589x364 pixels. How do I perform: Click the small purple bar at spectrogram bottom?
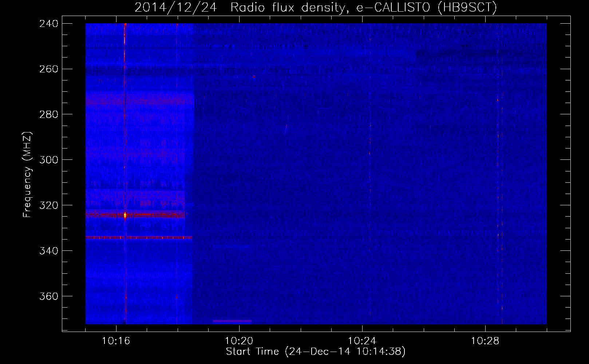pos(232,321)
